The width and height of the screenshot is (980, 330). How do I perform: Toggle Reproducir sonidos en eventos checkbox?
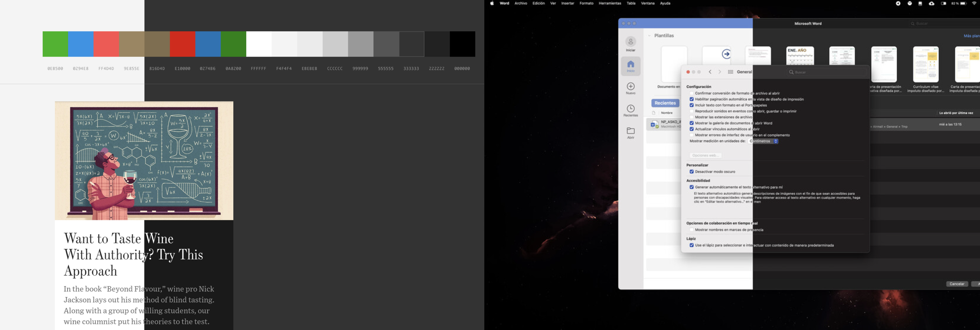[692, 111]
